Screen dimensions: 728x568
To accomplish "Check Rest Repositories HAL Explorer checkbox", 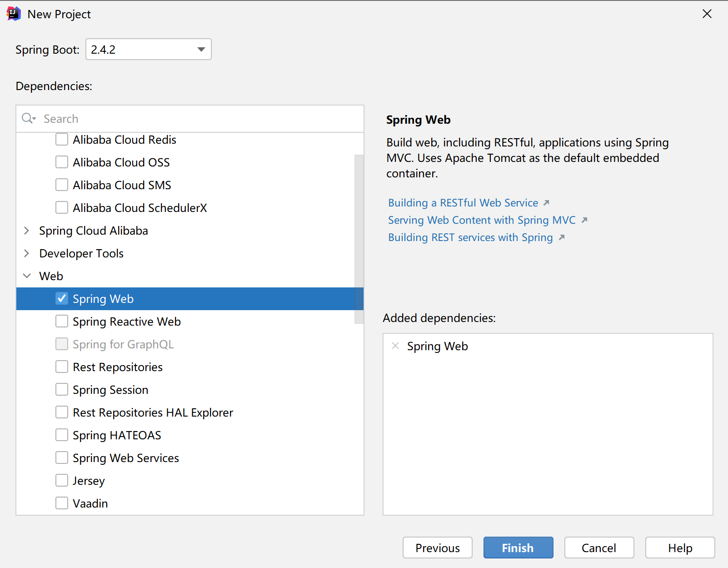I will click(x=62, y=412).
